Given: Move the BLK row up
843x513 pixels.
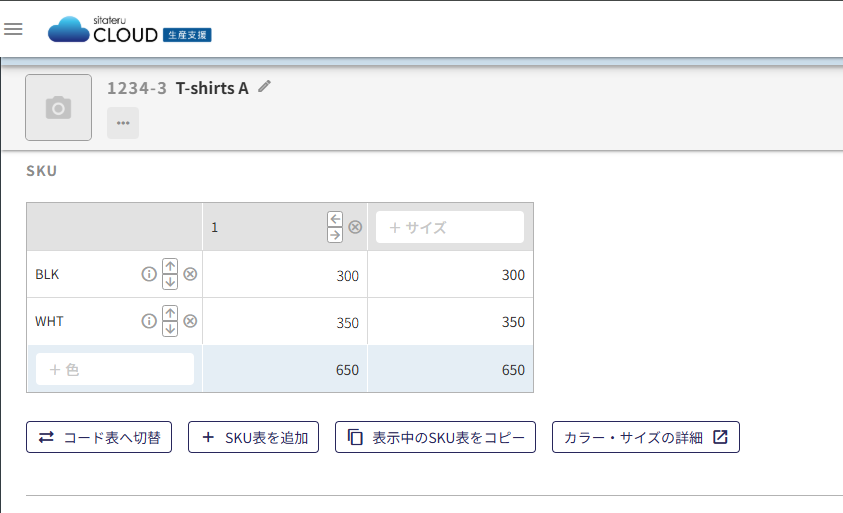Looking at the screenshot, I should pos(170,267).
